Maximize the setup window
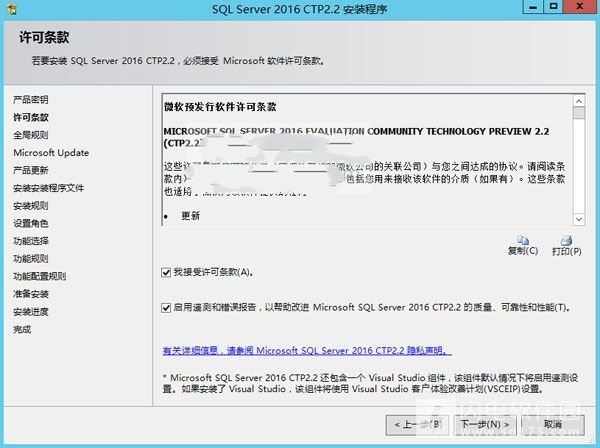 (553, 7)
